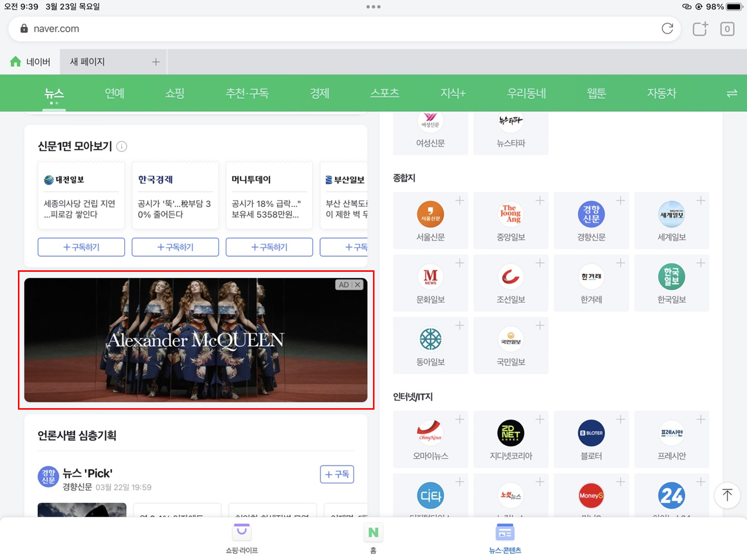Go to 홈 bottom tab
Viewport: 747px width, 560px height.
(x=373, y=539)
